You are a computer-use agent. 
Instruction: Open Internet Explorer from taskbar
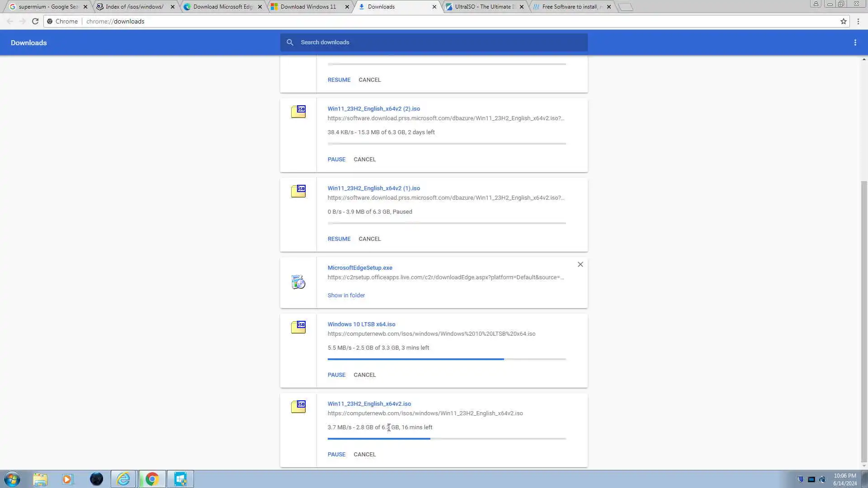(x=123, y=479)
